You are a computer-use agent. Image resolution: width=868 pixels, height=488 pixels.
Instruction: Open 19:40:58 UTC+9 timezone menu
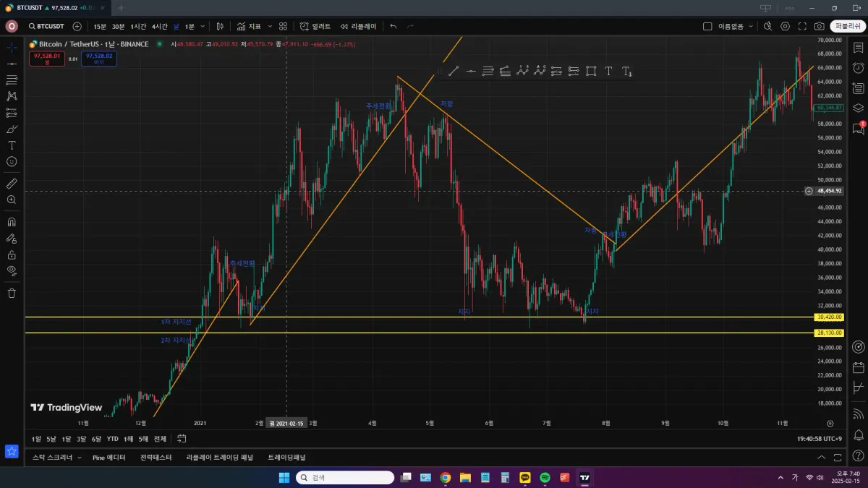tap(819, 439)
